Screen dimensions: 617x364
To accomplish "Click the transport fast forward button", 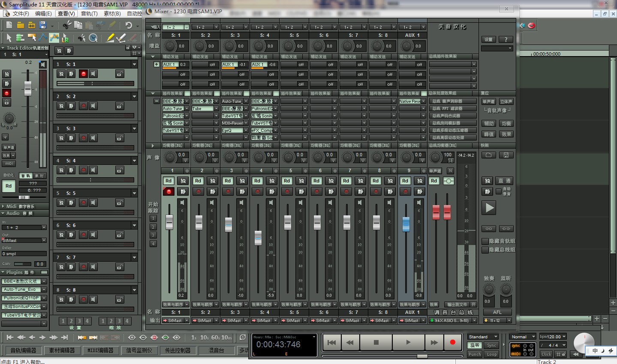I will click(x=434, y=342).
